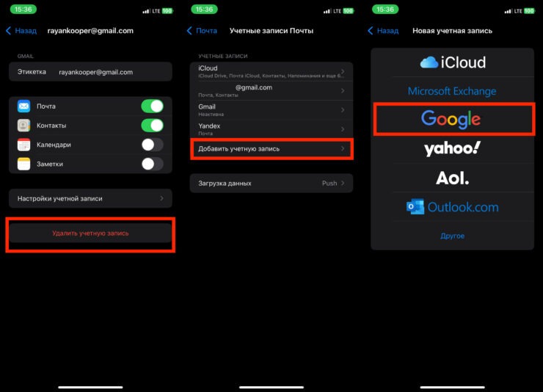Screen dimensions: 543x392
Task: Tap the Calendar icon in Календари row
Action: click(x=23, y=145)
